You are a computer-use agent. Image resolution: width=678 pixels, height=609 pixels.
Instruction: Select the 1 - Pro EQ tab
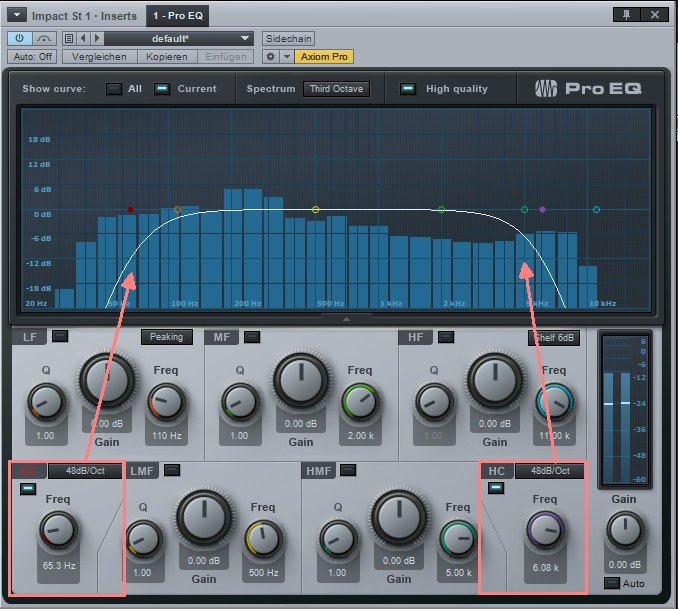[178, 16]
